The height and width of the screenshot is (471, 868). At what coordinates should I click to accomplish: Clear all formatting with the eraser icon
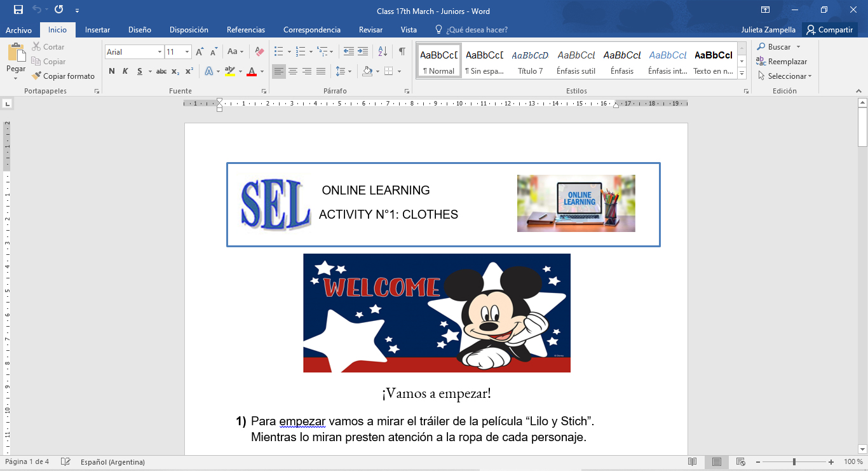click(259, 52)
